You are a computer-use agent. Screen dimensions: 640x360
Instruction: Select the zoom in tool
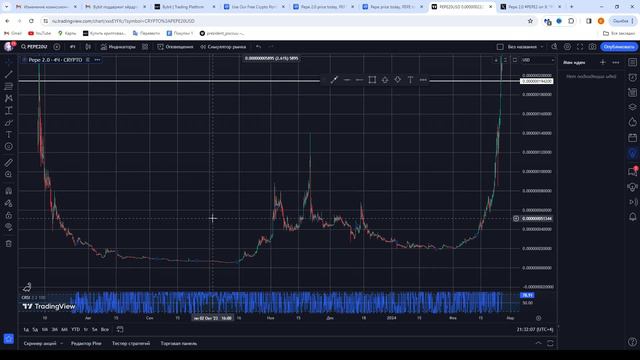click(9, 174)
